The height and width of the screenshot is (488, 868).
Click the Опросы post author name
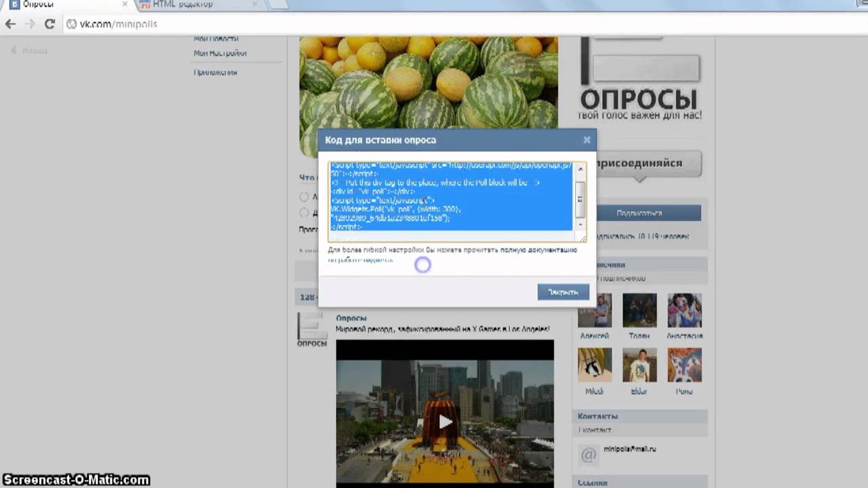351,318
